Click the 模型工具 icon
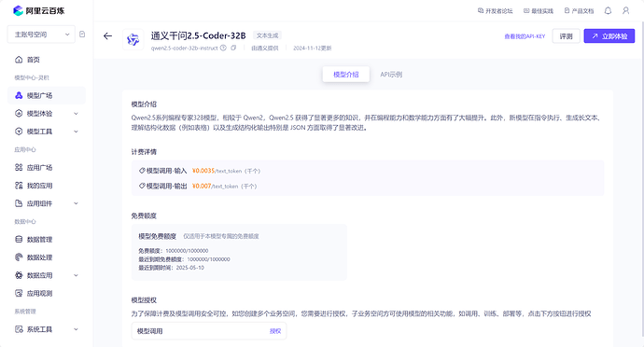 click(x=19, y=132)
